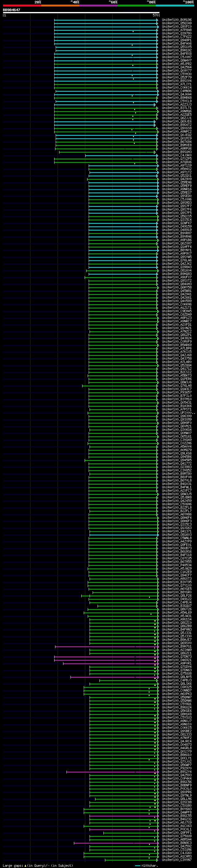Image resolution: width=197 pixels, height=868 pixels.
Task: Select the label UniRef100_B9MT80
Action: pos(177,474)
